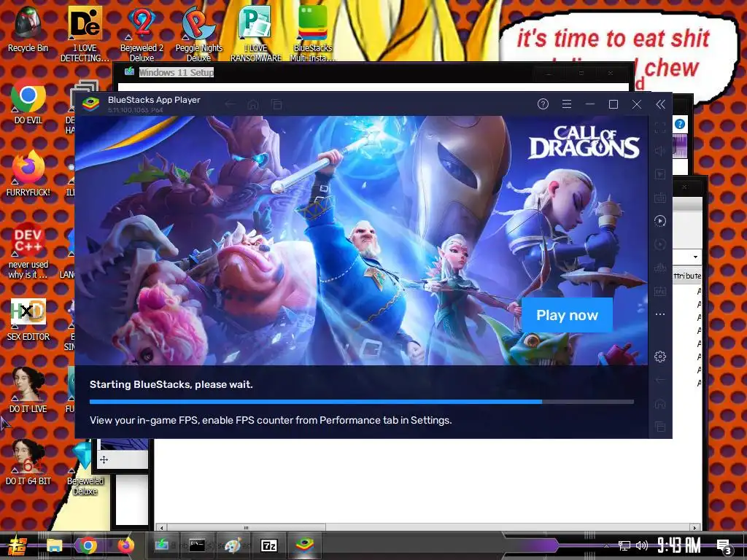747x560 pixels.
Task: Open the notification center with 3 badge
Action: (724, 547)
